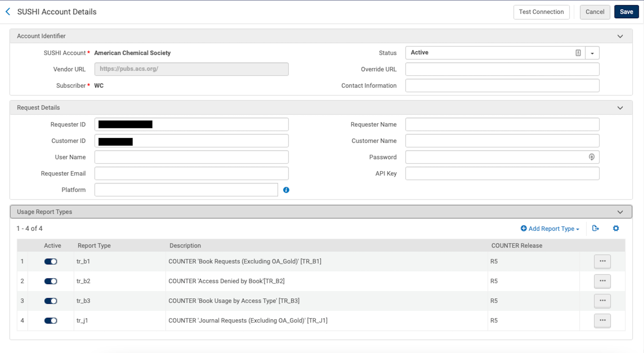Viewport: 644px width, 353px height.
Task: Open row actions menu for tr_j1
Action: point(602,320)
